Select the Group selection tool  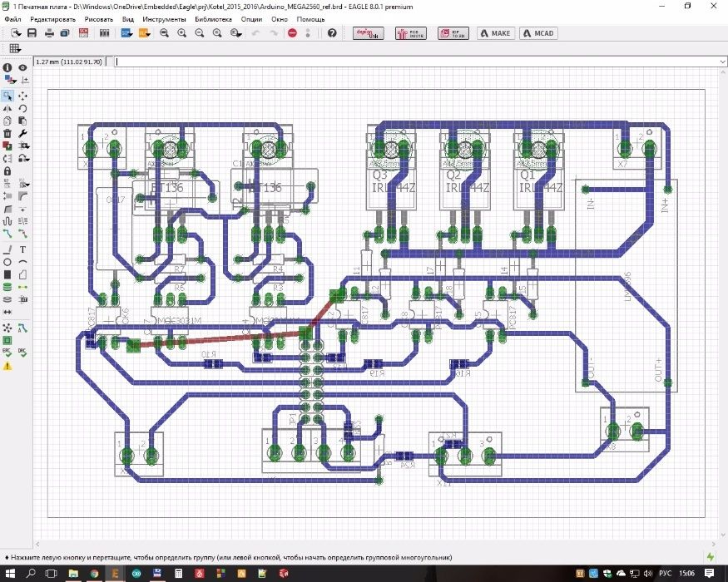point(7,96)
